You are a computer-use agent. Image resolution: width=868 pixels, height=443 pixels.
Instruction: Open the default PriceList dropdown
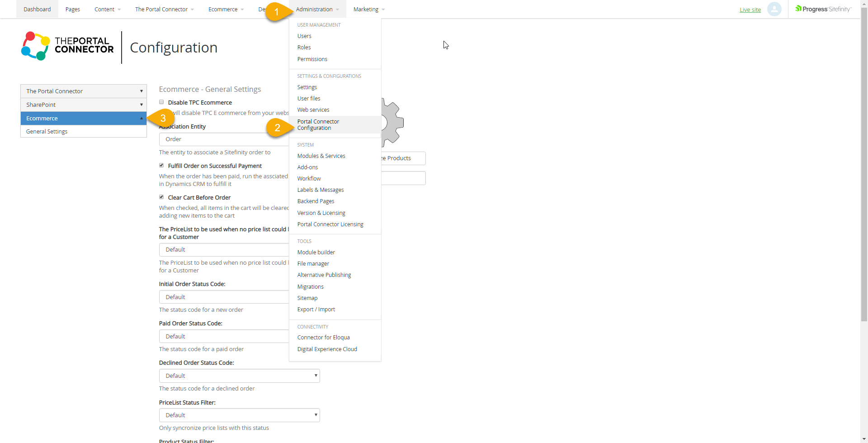pos(224,250)
